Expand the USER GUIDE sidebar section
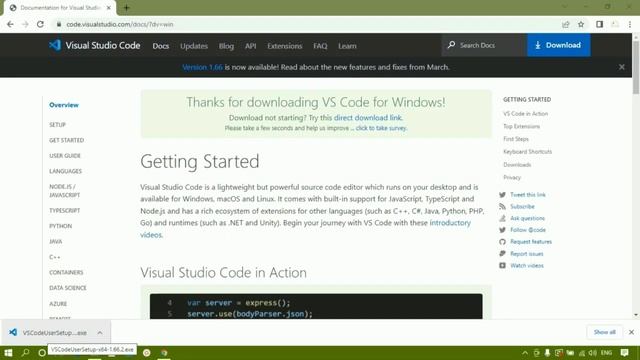The image size is (640, 360). [x=65, y=156]
